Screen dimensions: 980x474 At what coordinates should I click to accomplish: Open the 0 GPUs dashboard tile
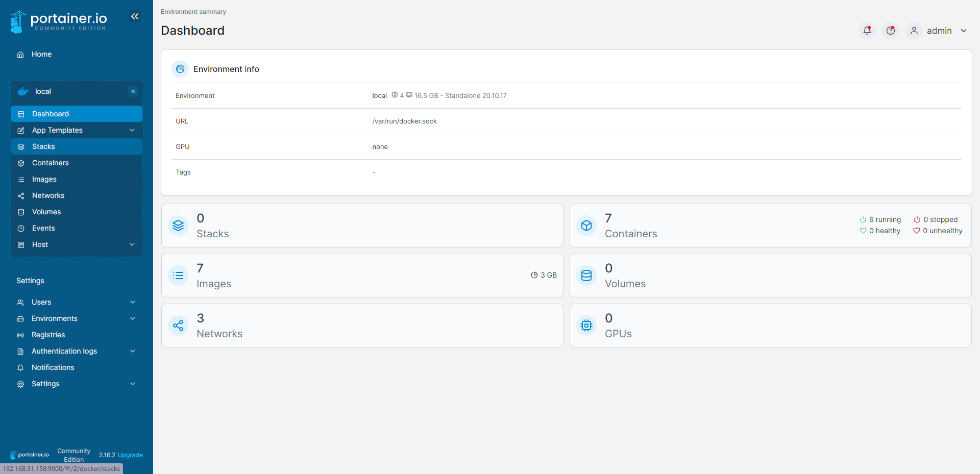(771, 326)
